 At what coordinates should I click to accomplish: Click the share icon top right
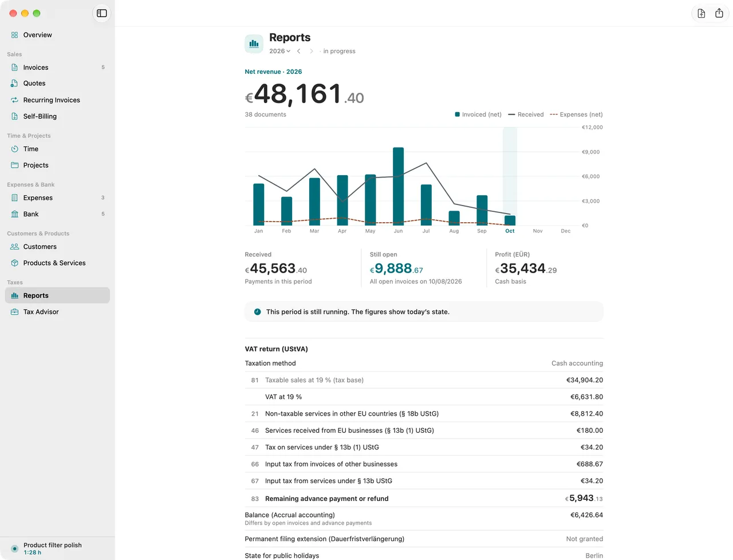pos(719,13)
